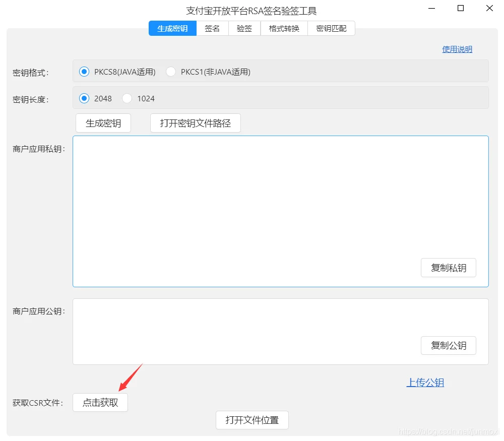The height and width of the screenshot is (441, 504).
Task: Close the RSA tool window
Action: (489, 9)
